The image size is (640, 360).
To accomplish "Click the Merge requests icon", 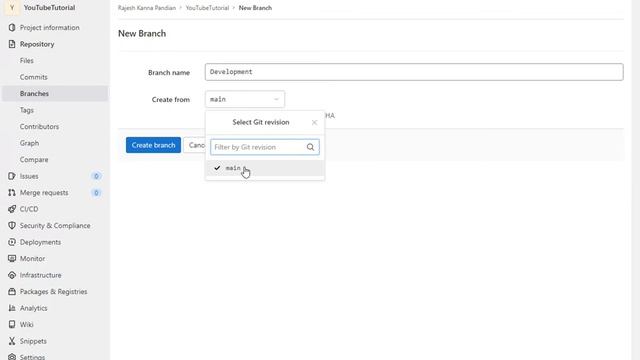I will (x=12, y=193).
